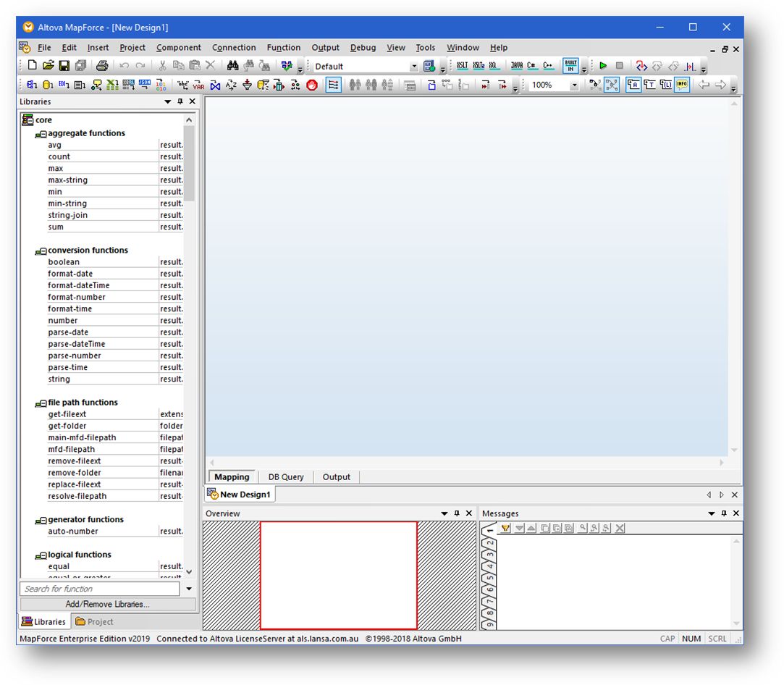Select the auto-number function row
The height and width of the screenshot is (685, 784).
tap(103, 531)
